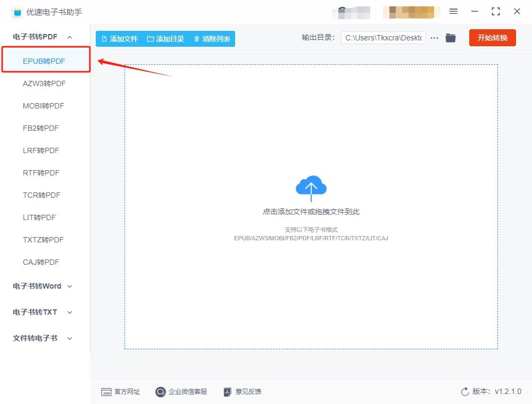Click the output directory path field
Viewport: 532px width, 404px height.
[384, 38]
